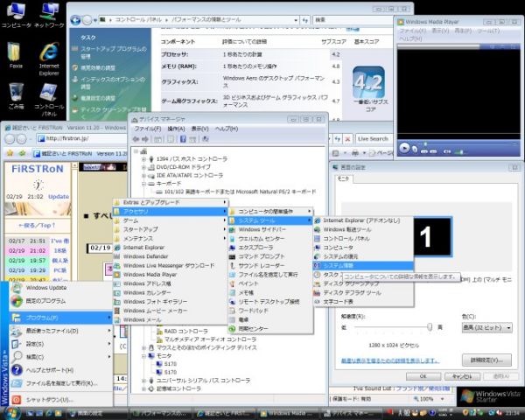
Task: Open the Internet Explorer desktop shortcut
Action: coord(49,52)
